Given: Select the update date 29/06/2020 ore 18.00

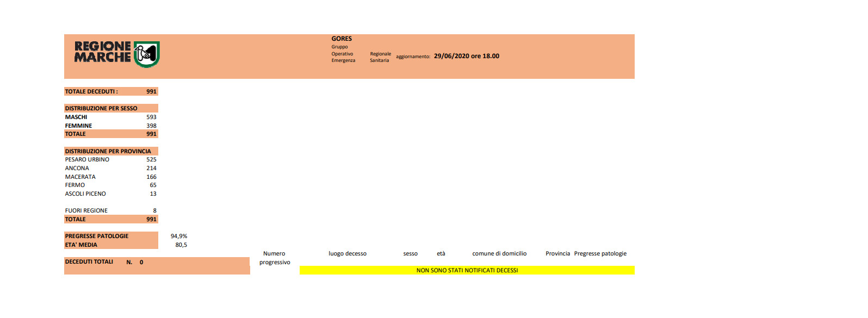Looking at the screenshot, I should [467, 56].
